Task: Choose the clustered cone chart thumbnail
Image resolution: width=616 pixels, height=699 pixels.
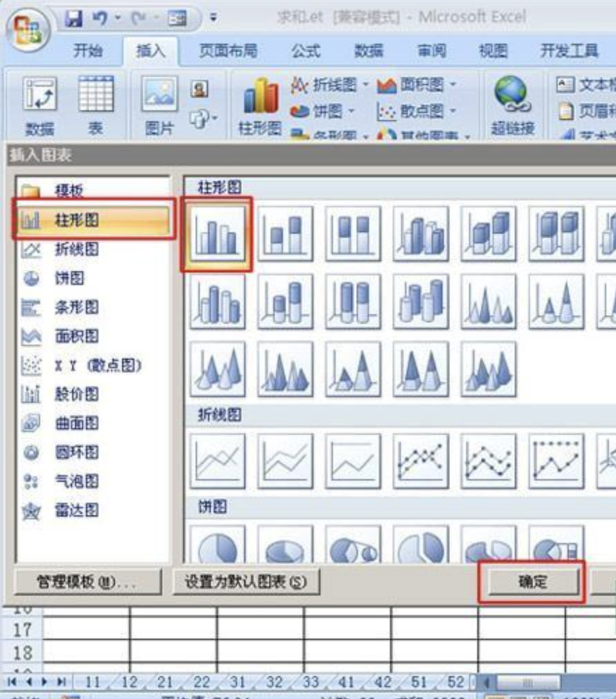Action: [x=488, y=302]
